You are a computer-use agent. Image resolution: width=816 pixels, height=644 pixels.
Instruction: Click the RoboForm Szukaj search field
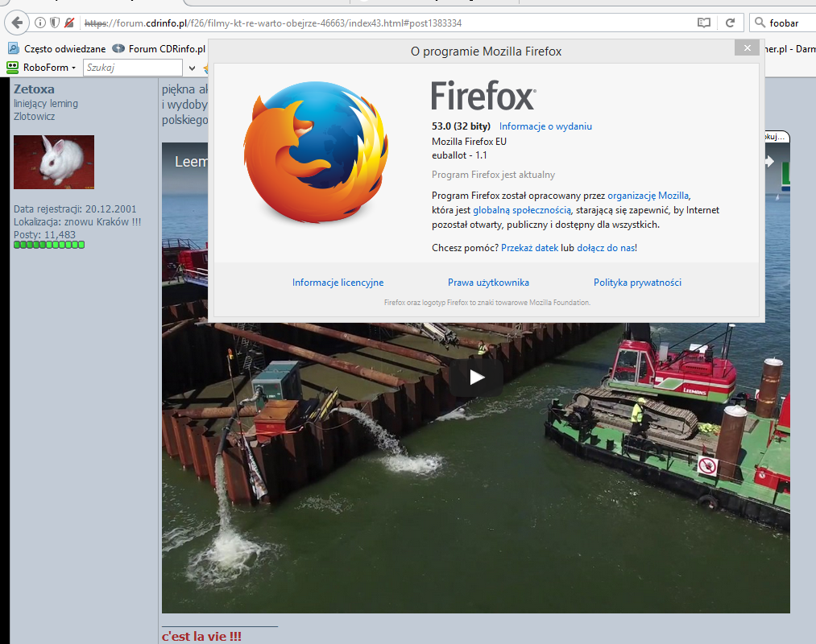click(133, 67)
